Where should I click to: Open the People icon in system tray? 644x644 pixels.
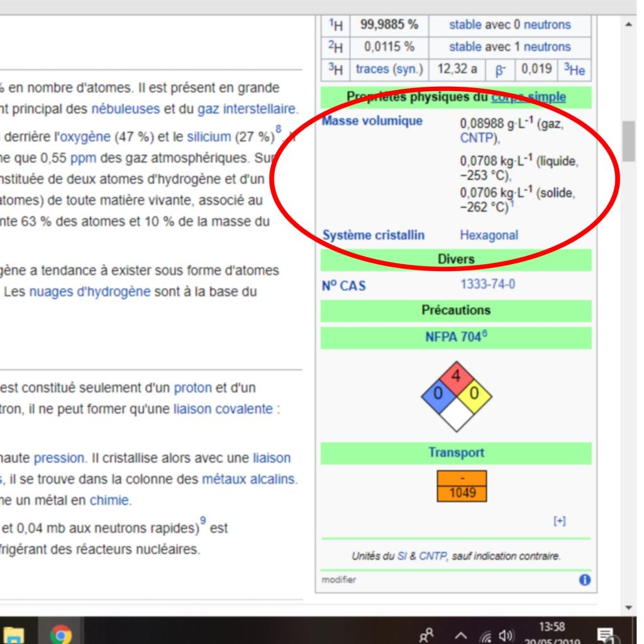(x=427, y=635)
